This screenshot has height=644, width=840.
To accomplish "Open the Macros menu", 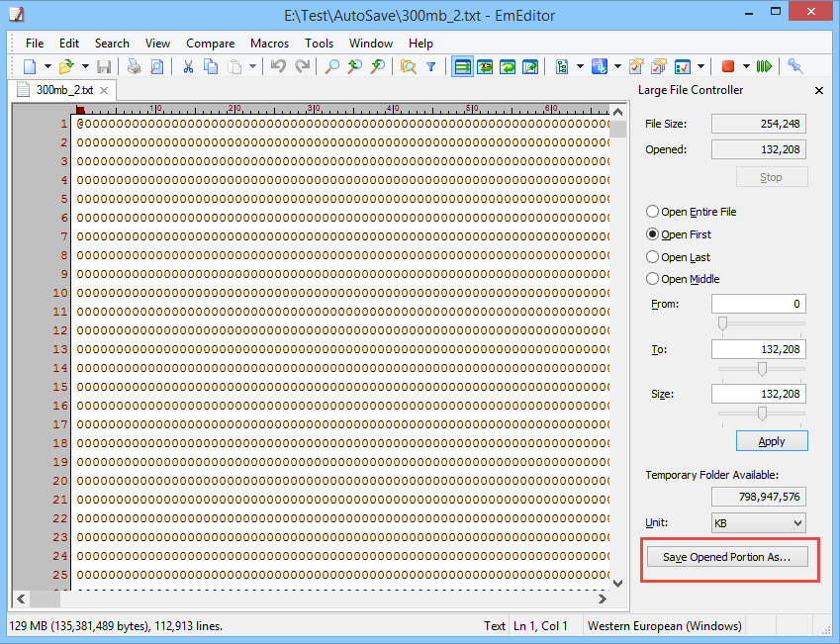I will pos(269,44).
